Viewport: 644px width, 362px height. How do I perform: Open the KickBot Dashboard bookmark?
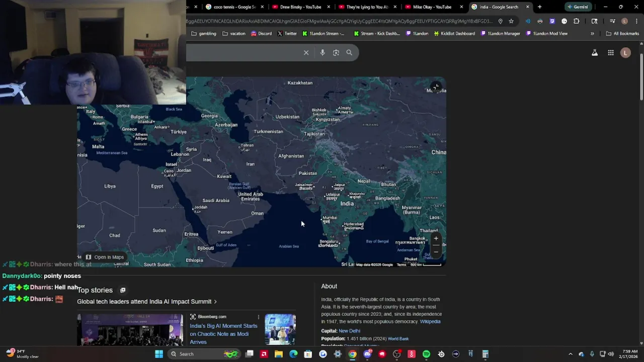coord(454,34)
